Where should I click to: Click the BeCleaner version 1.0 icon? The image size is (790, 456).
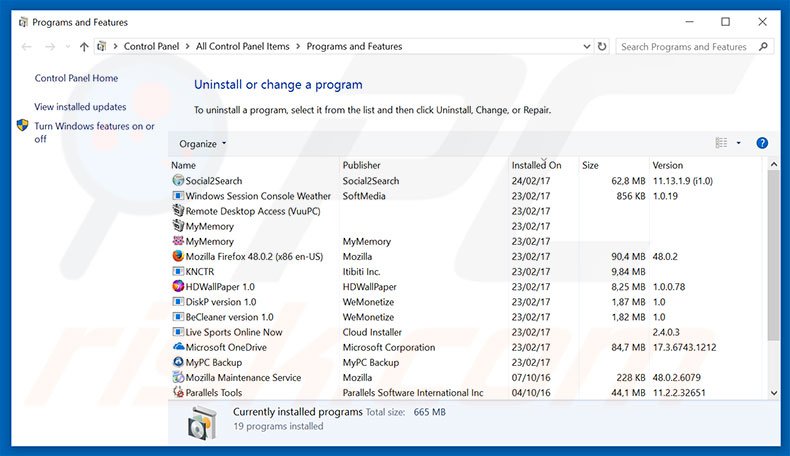pos(178,316)
